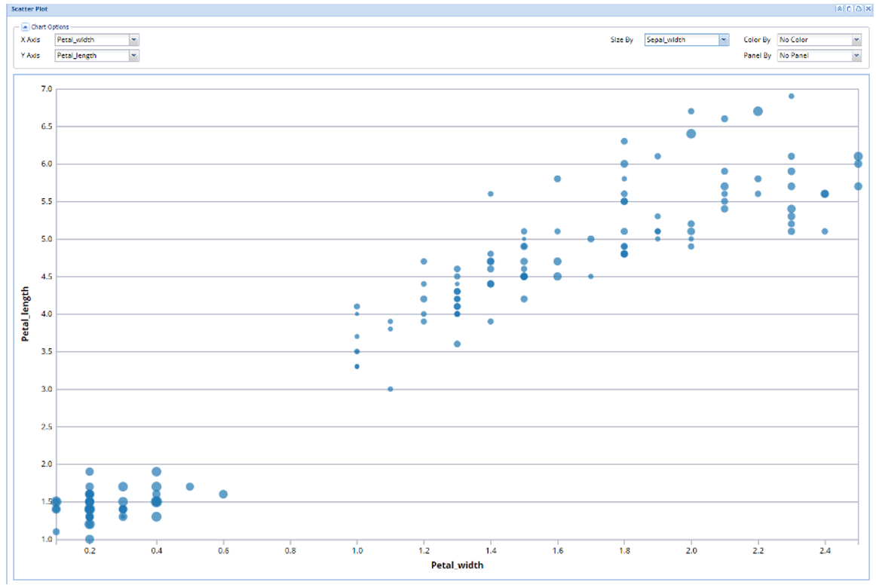This screenshot has height=588, width=876.
Task: Open the X Axis dropdown
Action: [133, 39]
